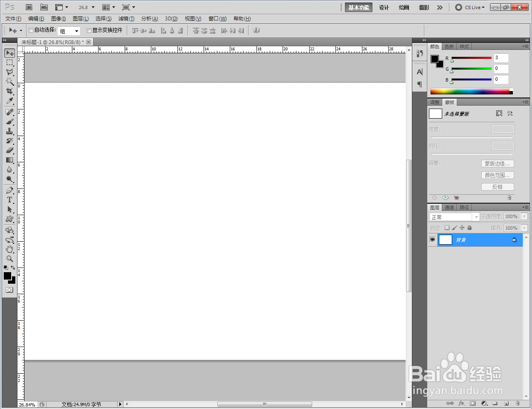Viewport: 532px width, 409px height.
Task: Open the 滤镜(T) menu
Action: (126, 19)
